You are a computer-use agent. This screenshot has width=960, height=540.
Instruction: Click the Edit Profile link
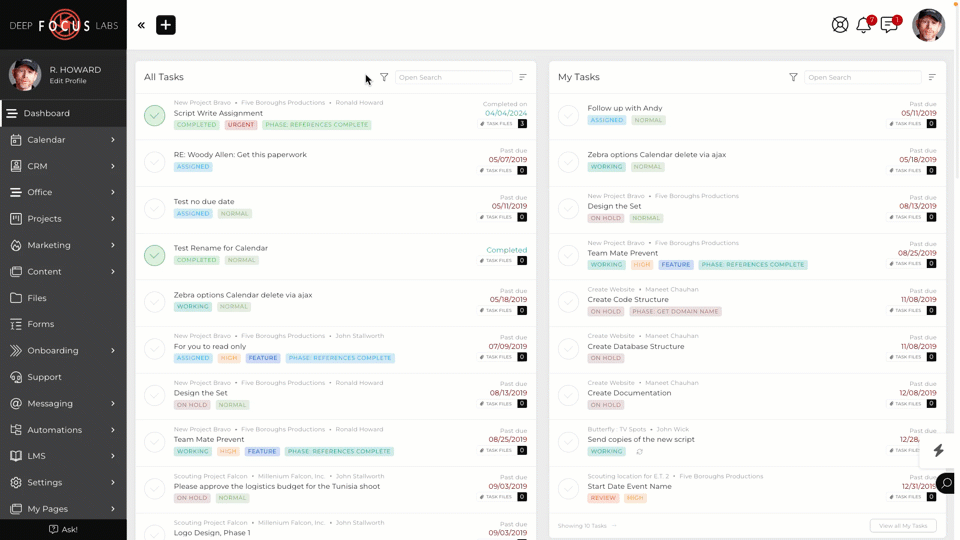tap(68, 81)
